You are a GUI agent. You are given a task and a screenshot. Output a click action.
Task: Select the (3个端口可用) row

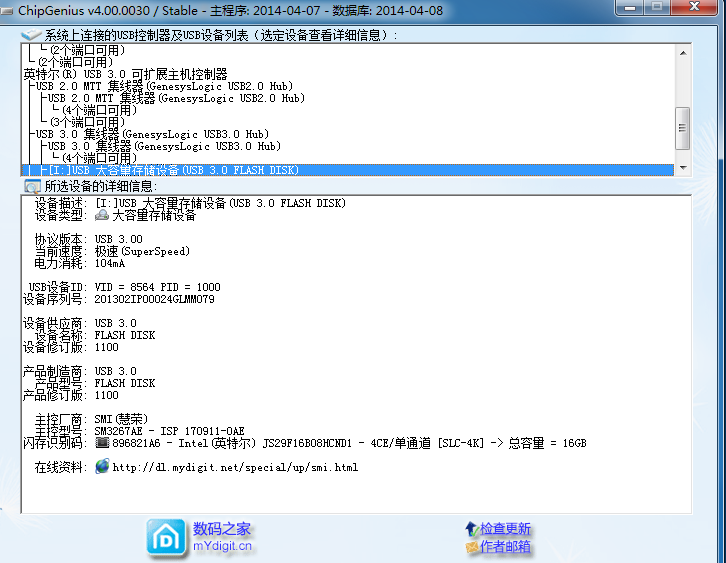click(x=88, y=122)
